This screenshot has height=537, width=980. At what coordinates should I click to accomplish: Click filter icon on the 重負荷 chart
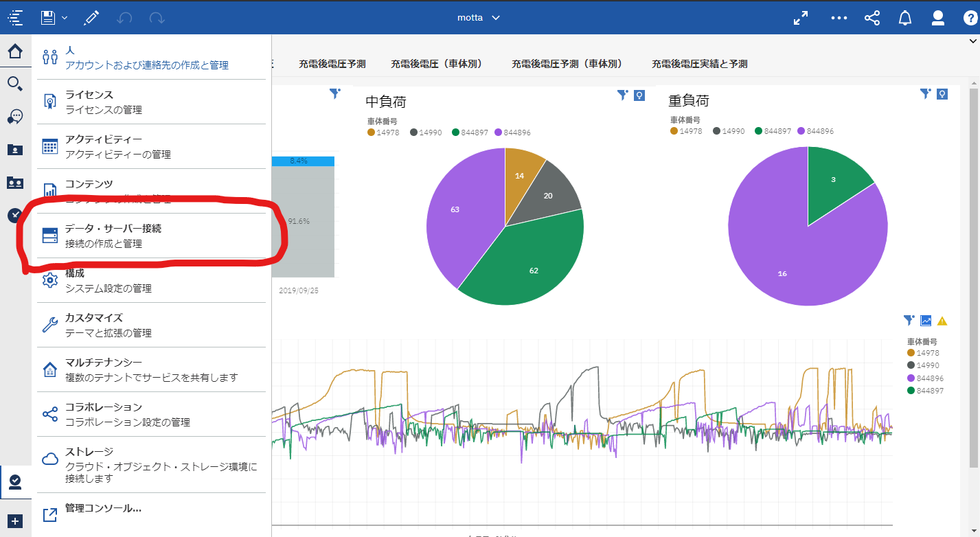click(x=926, y=93)
